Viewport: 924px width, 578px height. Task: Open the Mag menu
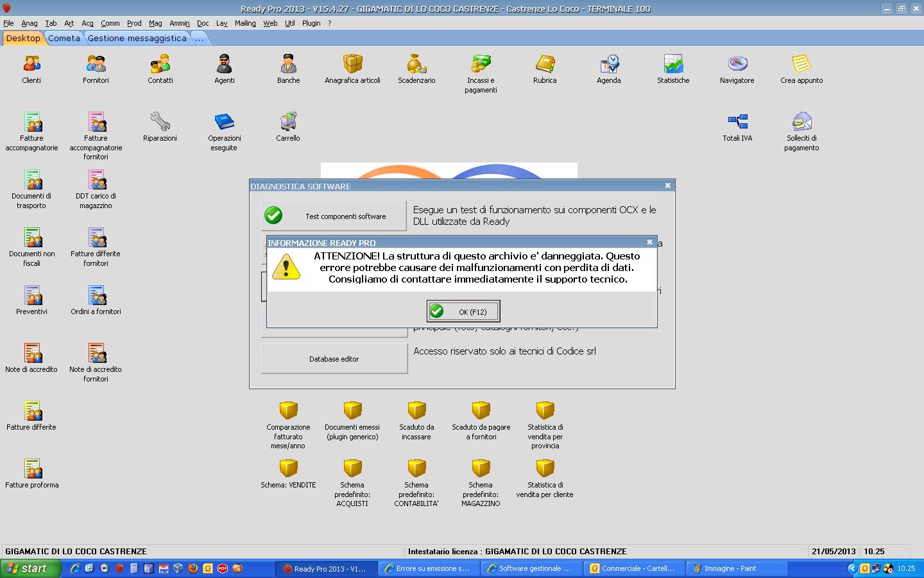click(x=155, y=23)
